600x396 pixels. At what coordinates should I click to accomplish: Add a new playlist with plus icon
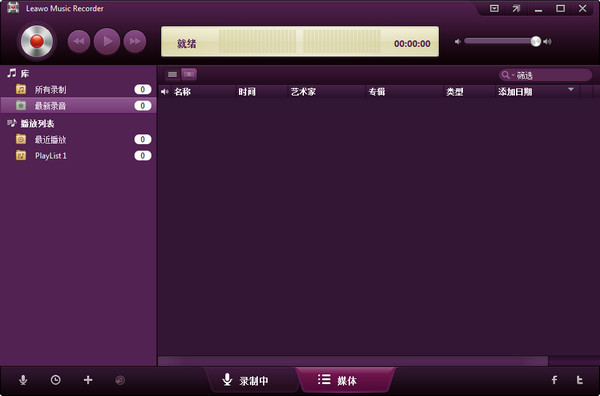pyautogui.click(x=88, y=380)
